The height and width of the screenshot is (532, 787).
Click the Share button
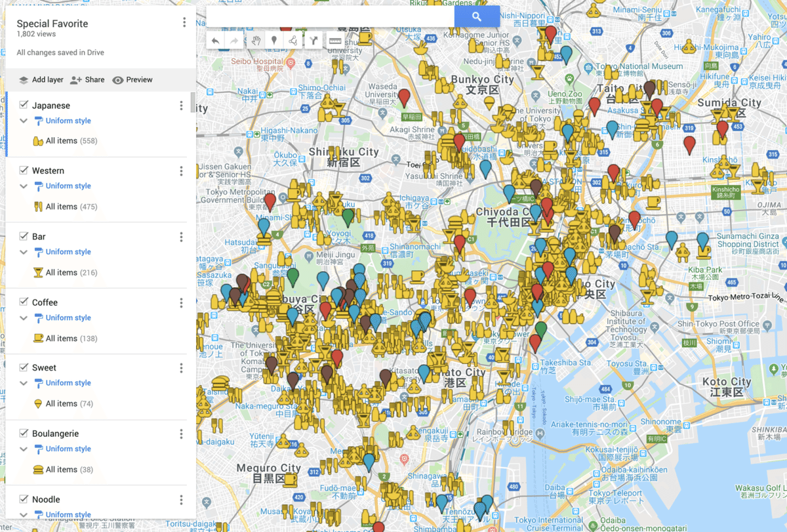pos(87,80)
